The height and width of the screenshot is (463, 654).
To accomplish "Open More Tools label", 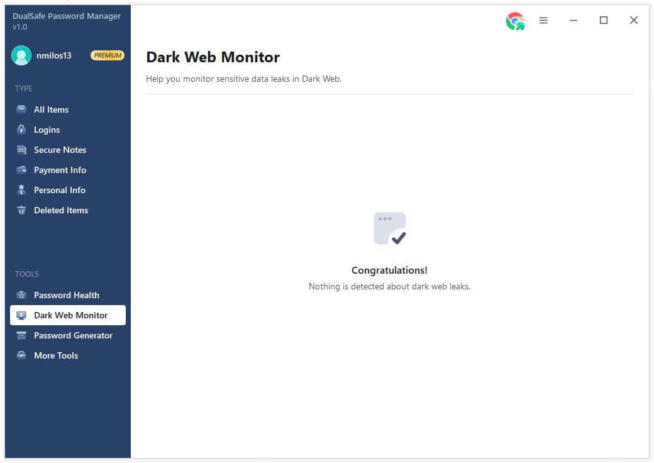I will pyautogui.click(x=56, y=355).
